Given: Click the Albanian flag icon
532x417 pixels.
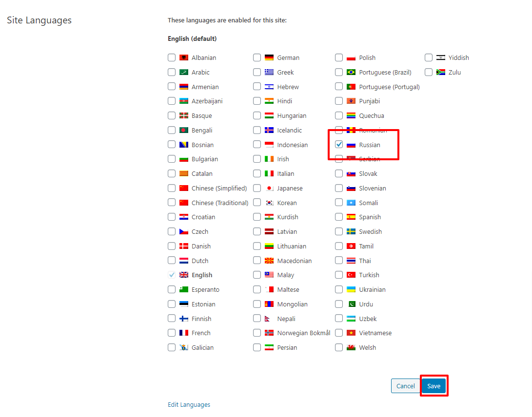Looking at the screenshot, I should click(184, 58).
